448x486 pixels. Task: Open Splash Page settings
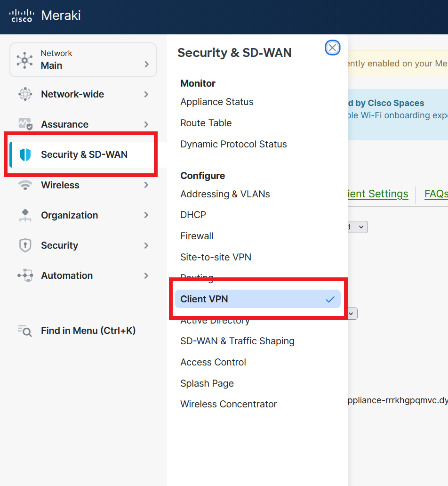(x=207, y=383)
